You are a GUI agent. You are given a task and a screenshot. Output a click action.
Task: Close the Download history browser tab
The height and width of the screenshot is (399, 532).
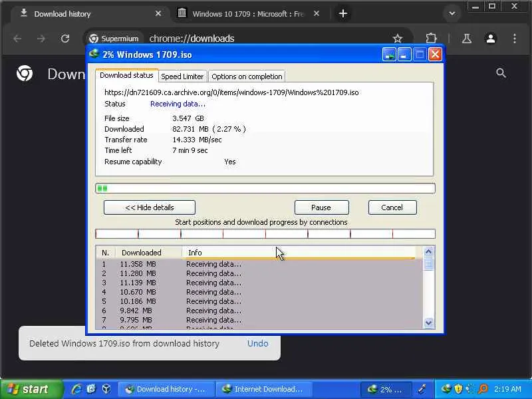pyautogui.click(x=158, y=13)
